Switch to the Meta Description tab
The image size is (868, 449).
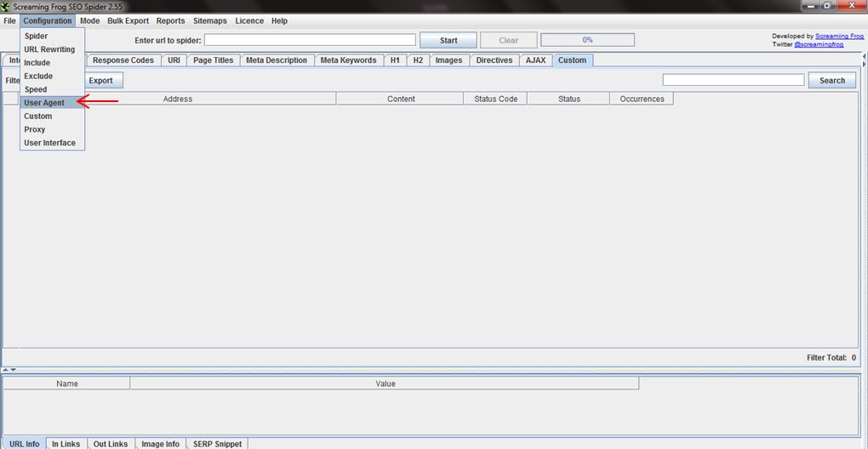click(277, 60)
